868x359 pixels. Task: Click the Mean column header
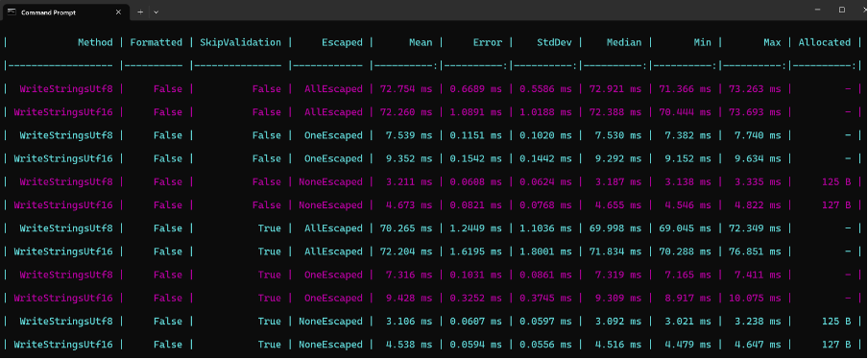point(421,42)
